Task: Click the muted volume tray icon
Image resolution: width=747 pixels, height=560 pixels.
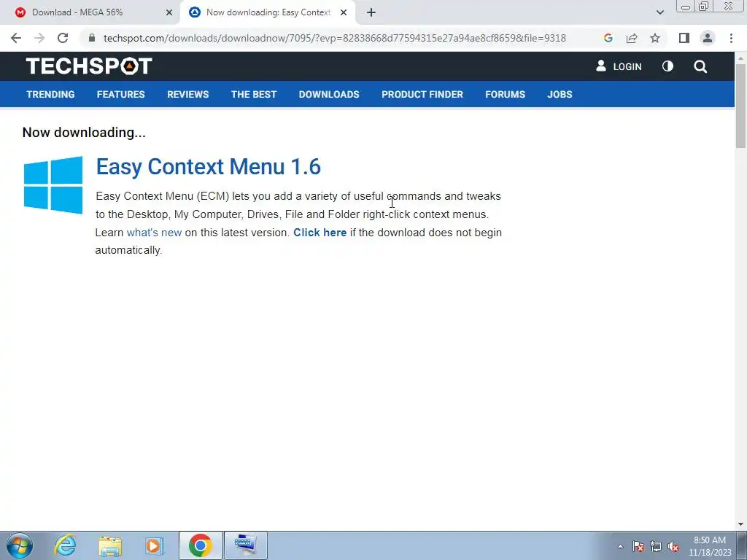Action: point(673,547)
